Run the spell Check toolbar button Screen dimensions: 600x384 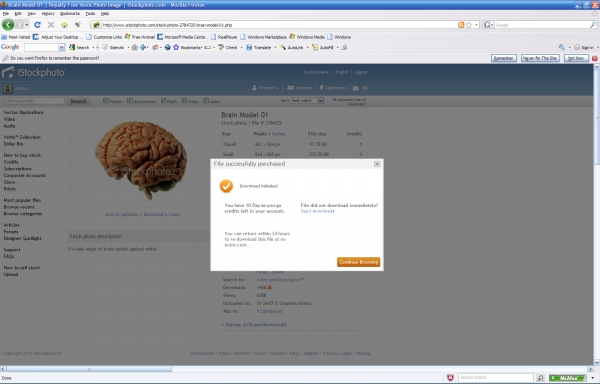pos(228,47)
